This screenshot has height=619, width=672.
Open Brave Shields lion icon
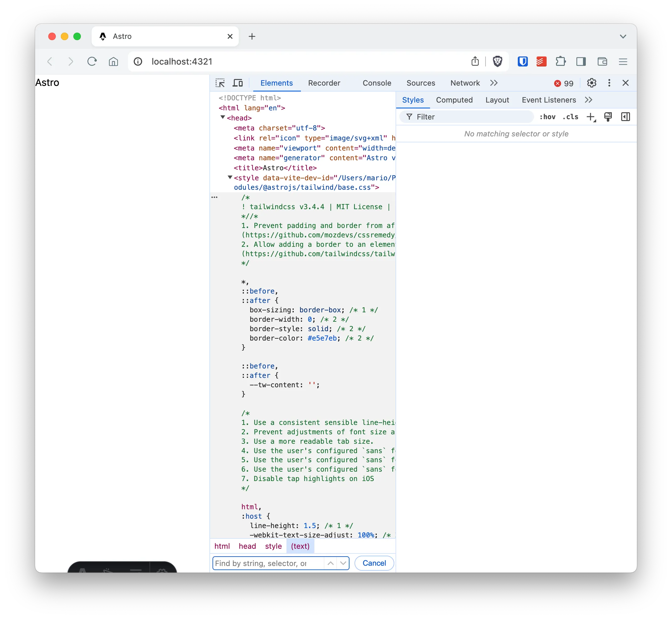pos(497,62)
